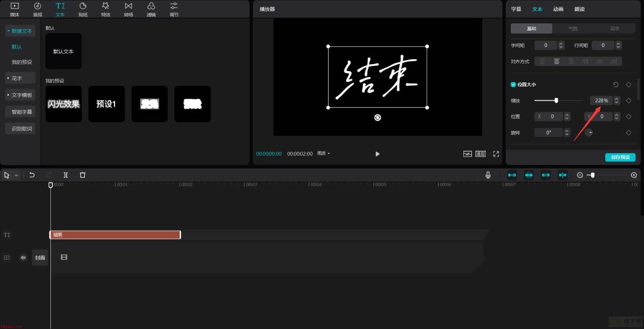Open the 画质 quality dropdown
This screenshot has height=329, width=644.
point(323,153)
